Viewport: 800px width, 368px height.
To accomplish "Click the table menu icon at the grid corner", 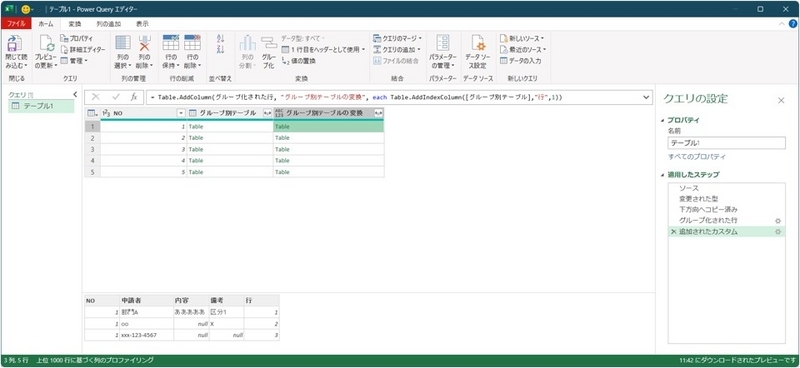I will 92,113.
